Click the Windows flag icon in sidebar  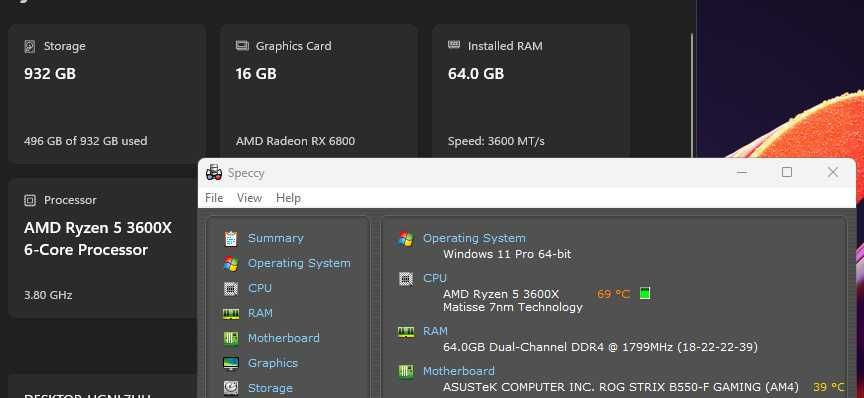[x=231, y=263]
